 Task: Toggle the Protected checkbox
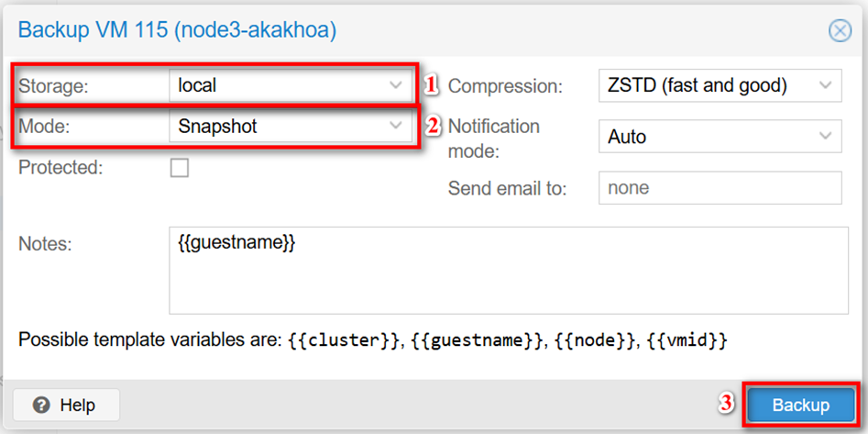pos(180,168)
